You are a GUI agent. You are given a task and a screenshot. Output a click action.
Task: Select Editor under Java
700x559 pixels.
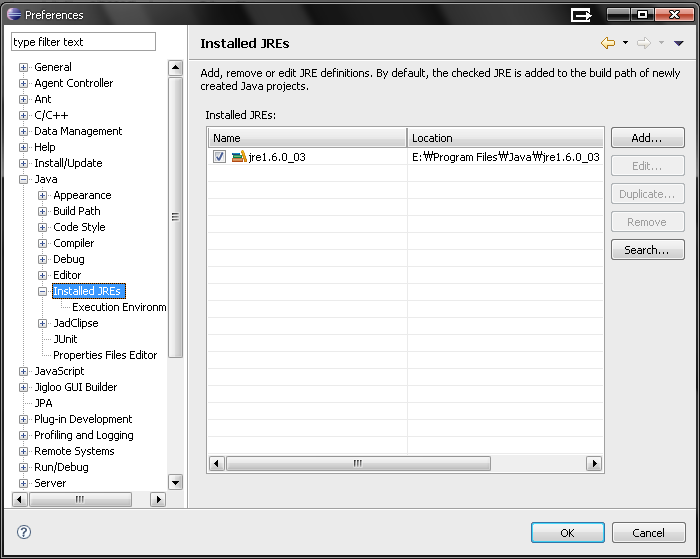coord(67,275)
